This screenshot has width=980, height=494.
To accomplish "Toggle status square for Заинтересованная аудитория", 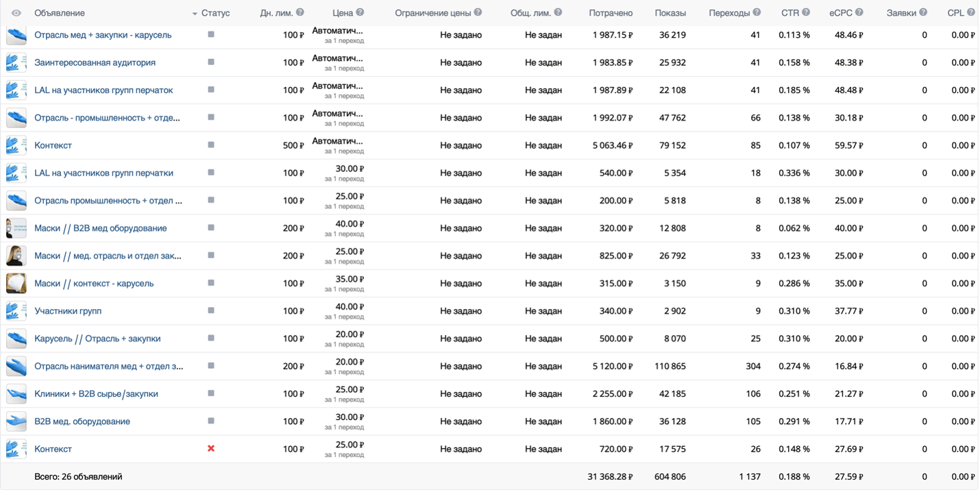I will 211,62.
